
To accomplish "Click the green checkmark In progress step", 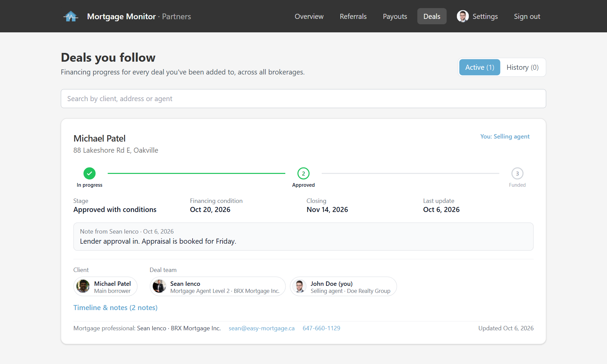I will click(89, 173).
